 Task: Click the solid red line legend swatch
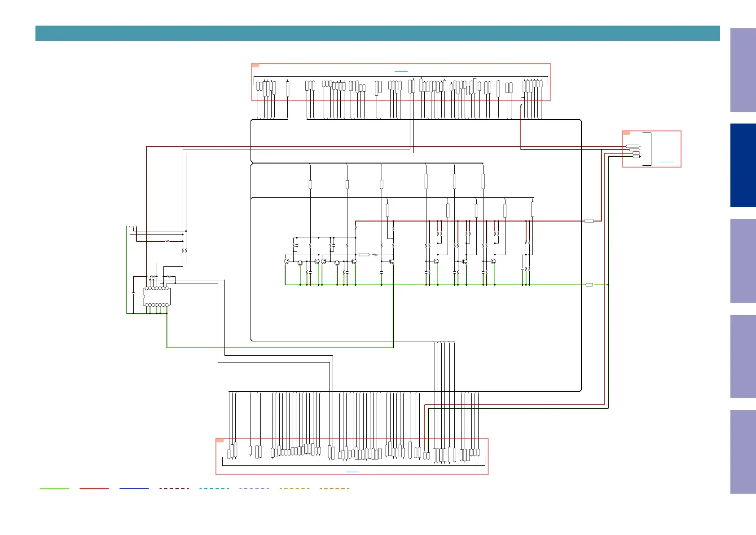point(94,489)
